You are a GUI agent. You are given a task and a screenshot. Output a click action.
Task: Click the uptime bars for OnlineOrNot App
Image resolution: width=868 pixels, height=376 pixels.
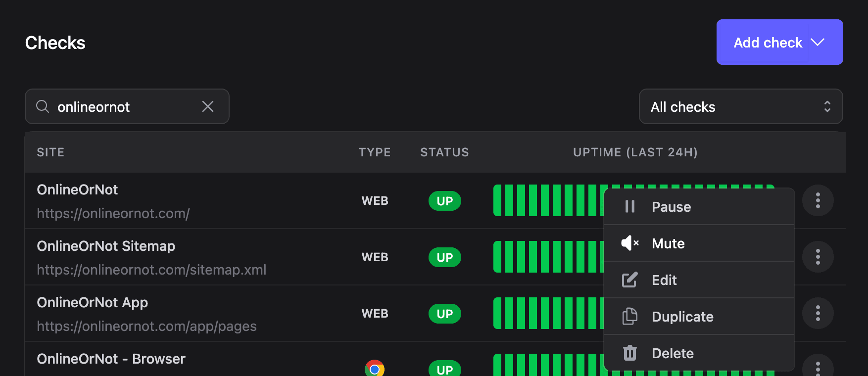[548, 313]
